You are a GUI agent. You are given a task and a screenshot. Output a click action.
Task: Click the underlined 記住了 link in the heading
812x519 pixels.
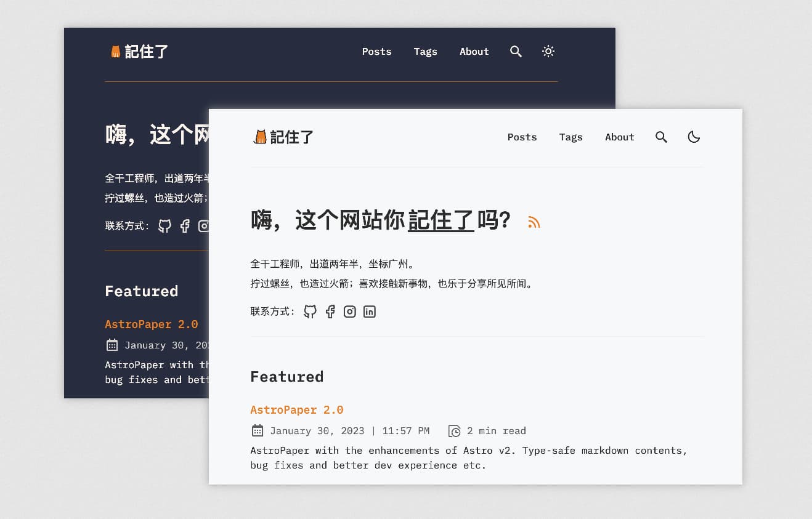(441, 220)
